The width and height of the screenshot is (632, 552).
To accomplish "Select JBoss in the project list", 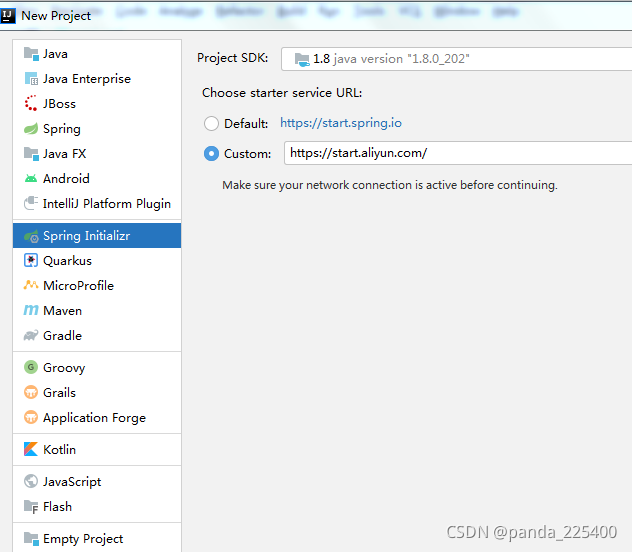I will (x=59, y=104).
